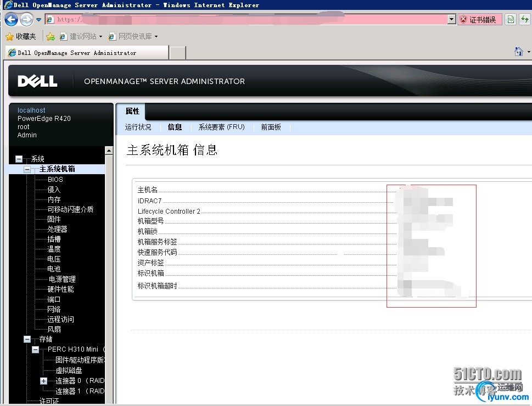The image size is (532, 406).
Task: Click the 快速服务代码 express code label
Action: coord(157,252)
